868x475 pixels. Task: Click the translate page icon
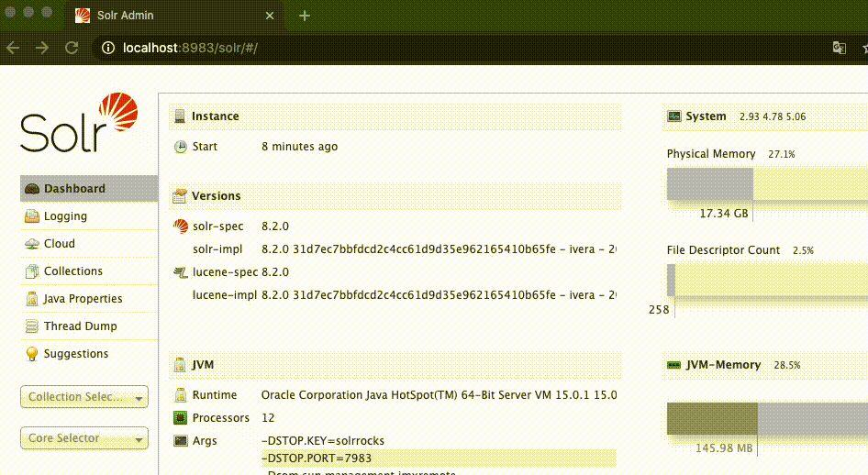click(840, 48)
